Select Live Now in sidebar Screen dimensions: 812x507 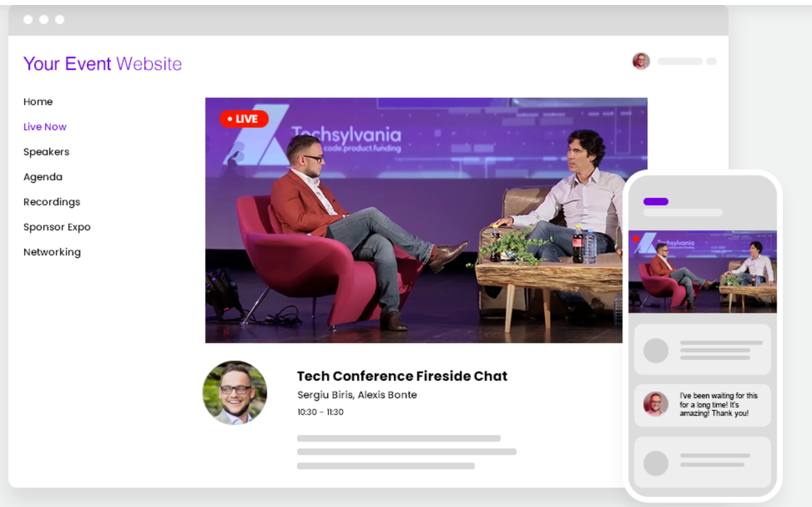click(45, 127)
